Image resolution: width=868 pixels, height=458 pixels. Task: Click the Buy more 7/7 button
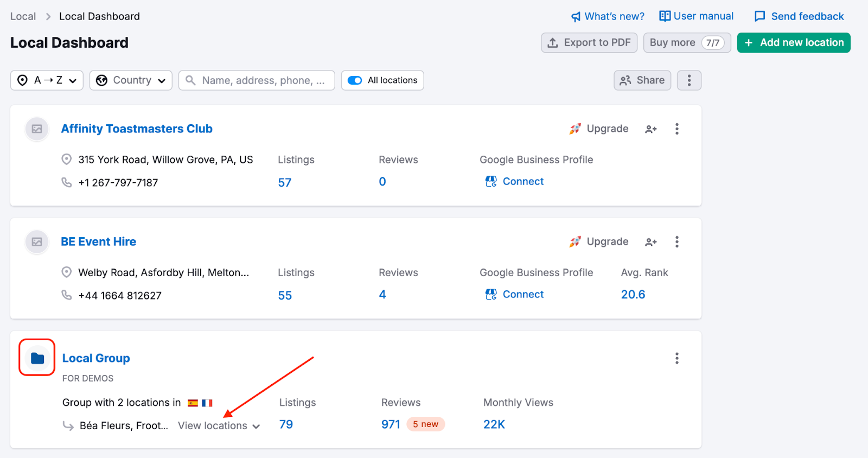click(x=687, y=42)
